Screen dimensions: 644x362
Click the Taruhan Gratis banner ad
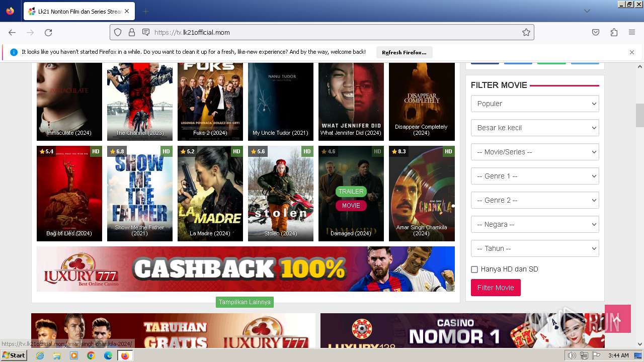pyautogui.click(x=173, y=330)
